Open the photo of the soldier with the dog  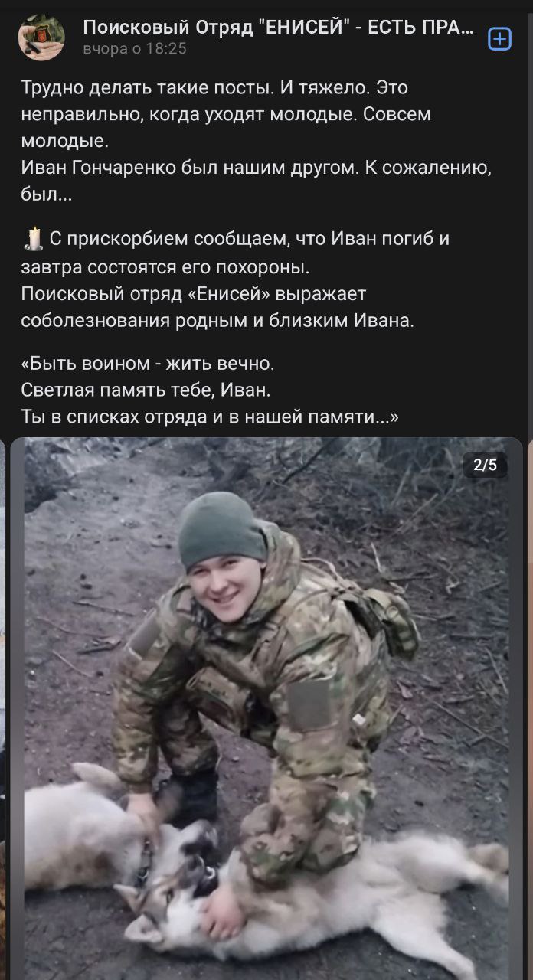pyautogui.click(x=266, y=709)
